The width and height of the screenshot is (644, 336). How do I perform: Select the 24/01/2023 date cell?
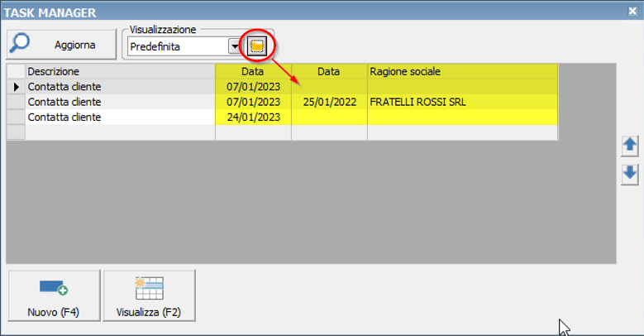coord(253,118)
